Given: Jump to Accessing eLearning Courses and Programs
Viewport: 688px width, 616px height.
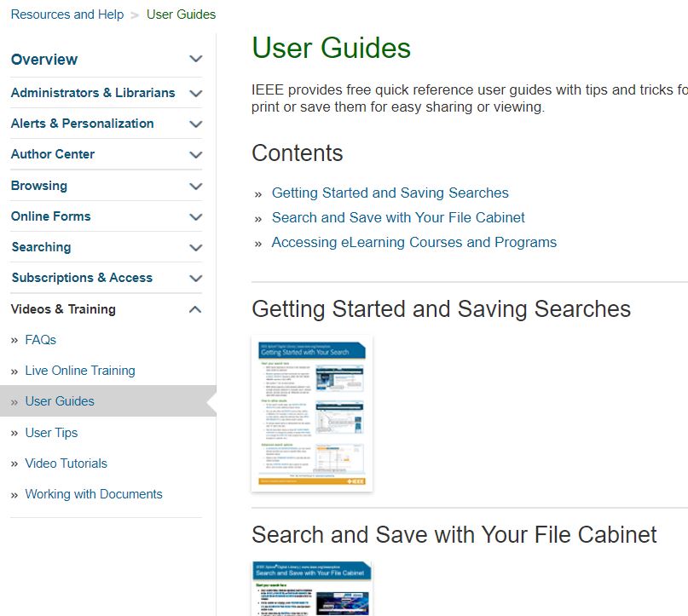Looking at the screenshot, I should pos(413,243).
